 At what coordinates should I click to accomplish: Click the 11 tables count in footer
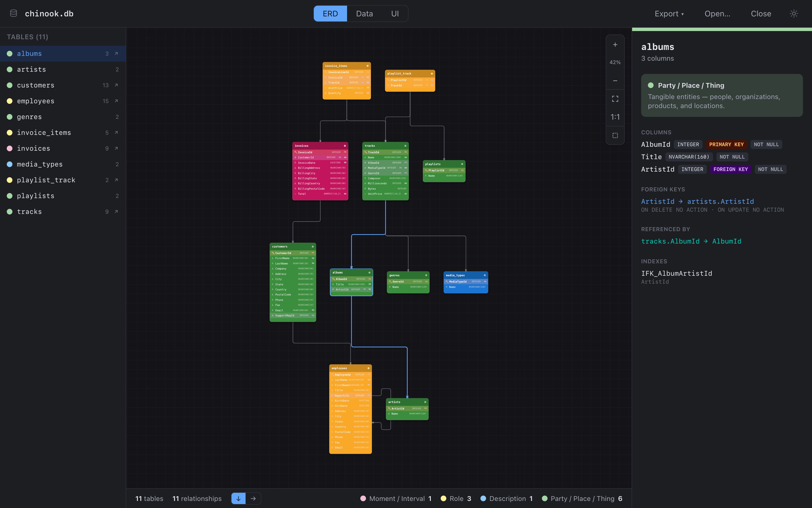[x=149, y=499]
